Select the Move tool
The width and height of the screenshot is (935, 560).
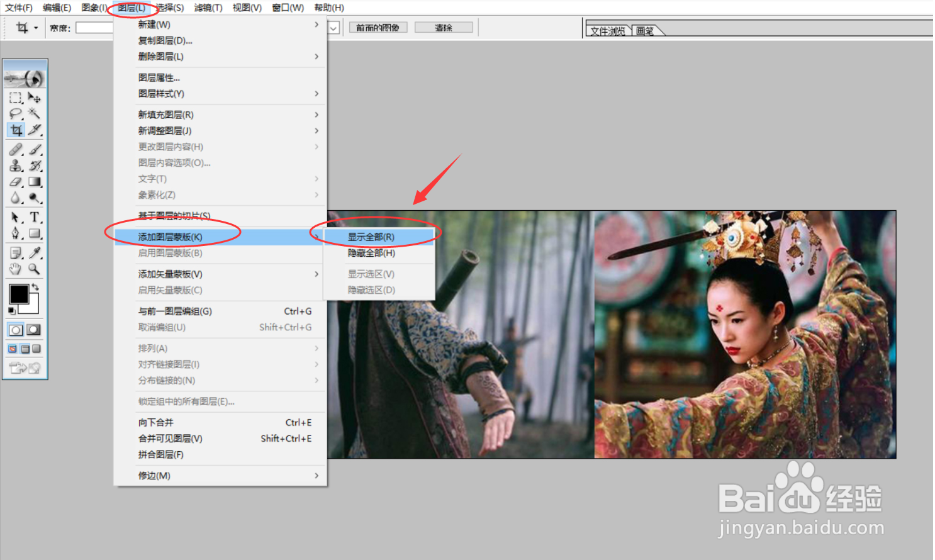[x=35, y=98]
